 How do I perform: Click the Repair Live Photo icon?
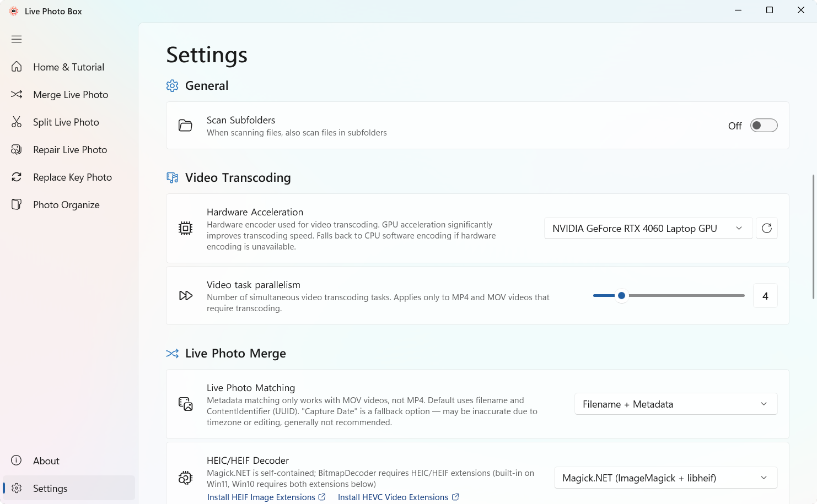17,149
